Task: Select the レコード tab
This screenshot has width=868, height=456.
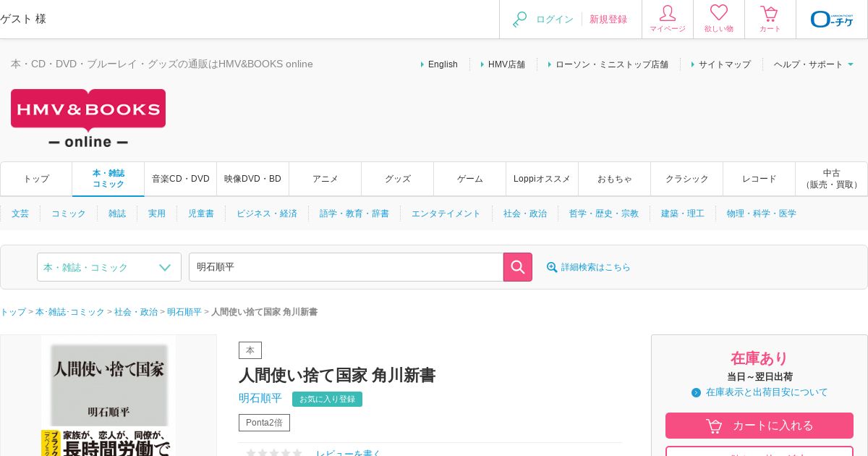Action: click(x=759, y=179)
